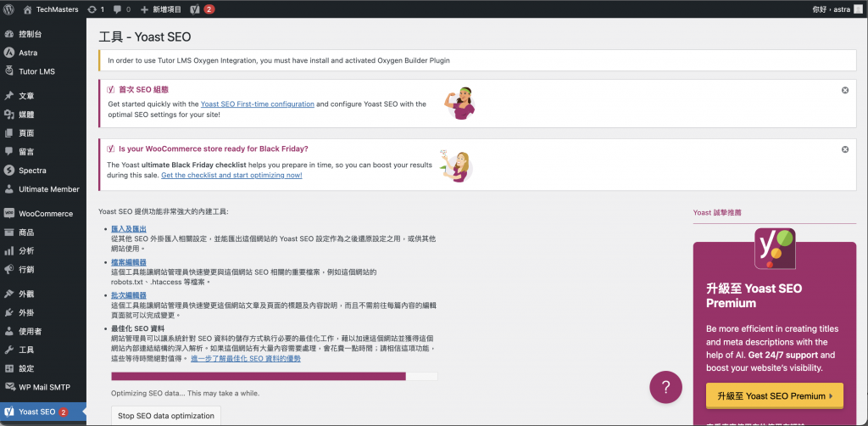The image size is (868, 426).
Task: Click the Spectra icon in sidebar
Action: pyautogui.click(x=8, y=170)
